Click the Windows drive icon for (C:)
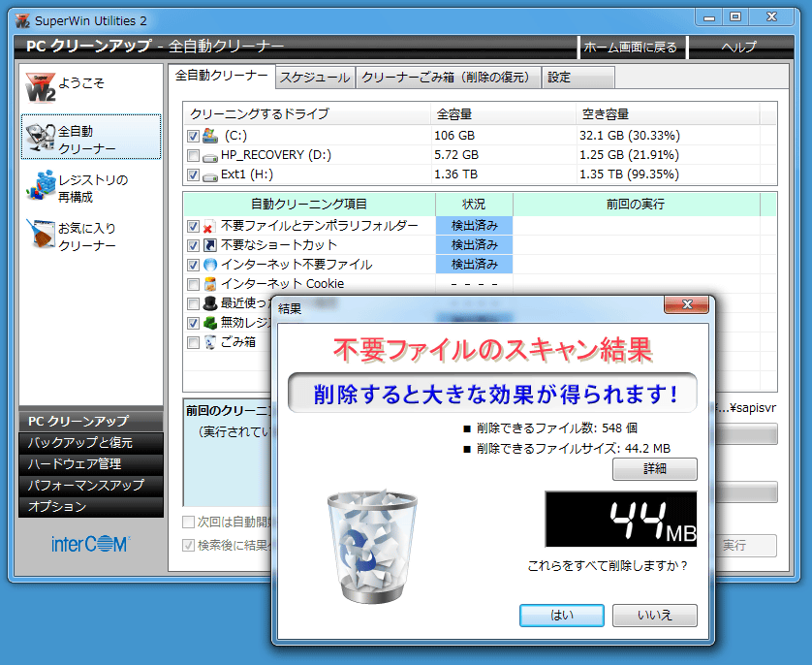The height and width of the screenshot is (665, 812). [x=210, y=136]
